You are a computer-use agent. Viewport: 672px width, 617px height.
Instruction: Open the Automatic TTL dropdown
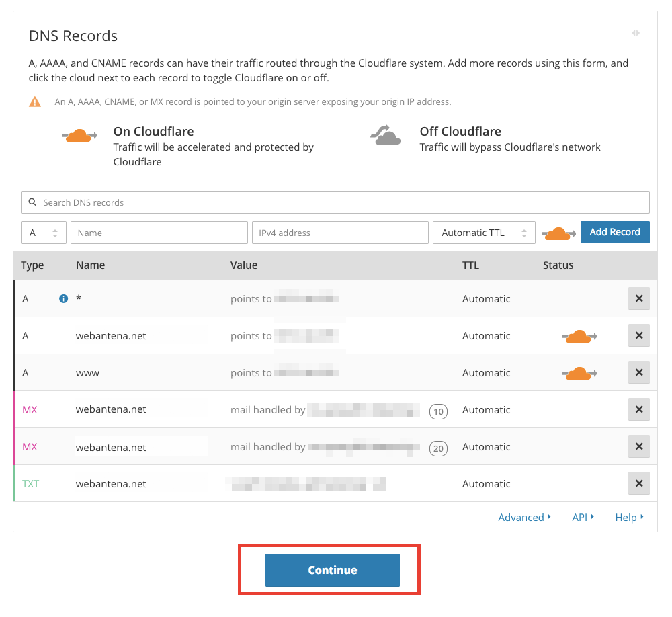(484, 233)
